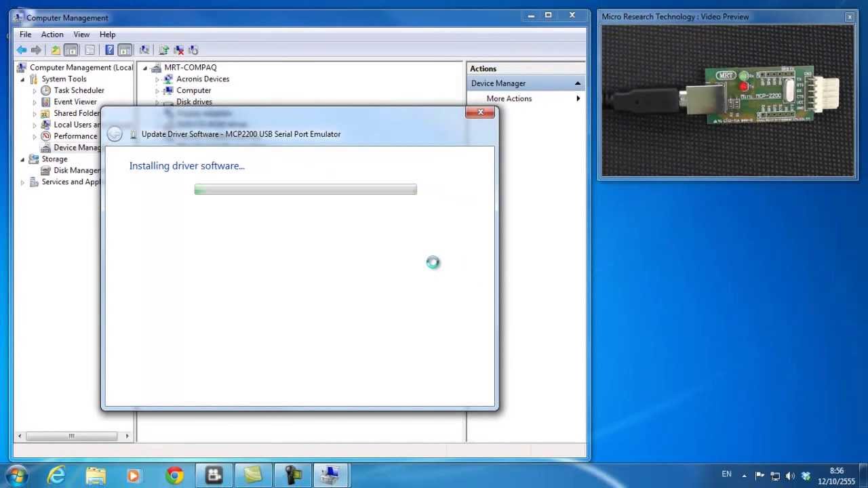The height and width of the screenshot is (488, 868).
Task: Open the Help menu
Action: [x=107, y=34]
